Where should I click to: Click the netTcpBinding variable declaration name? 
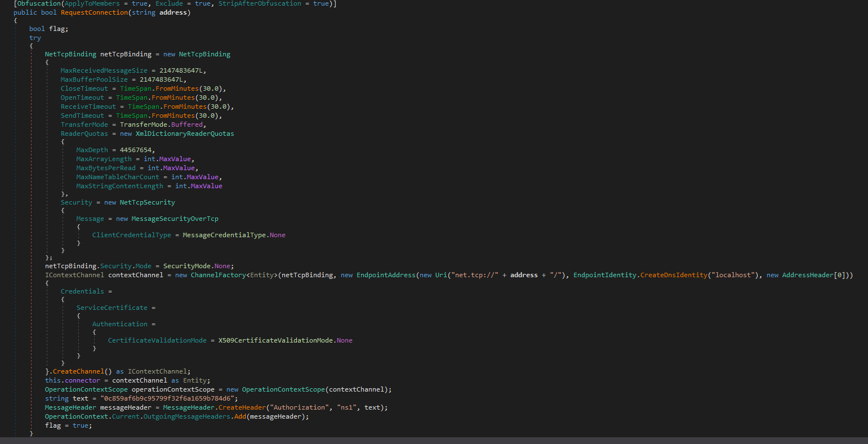(126, 54)
